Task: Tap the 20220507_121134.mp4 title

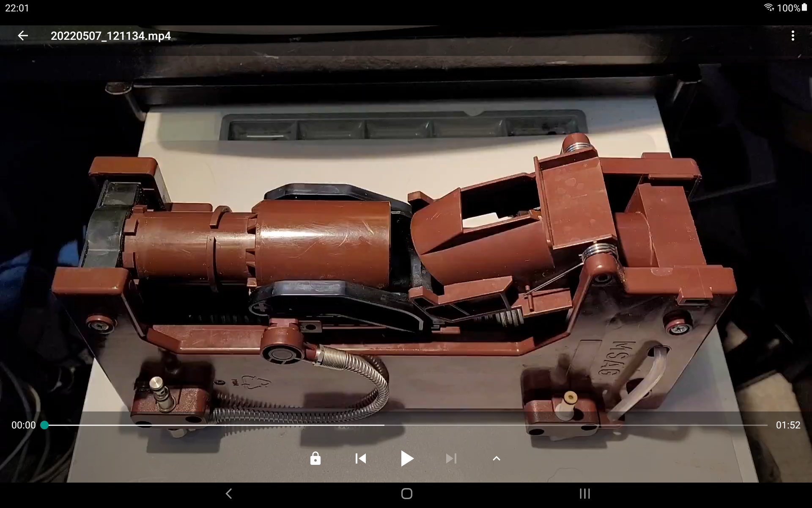Action: [111, 36]
